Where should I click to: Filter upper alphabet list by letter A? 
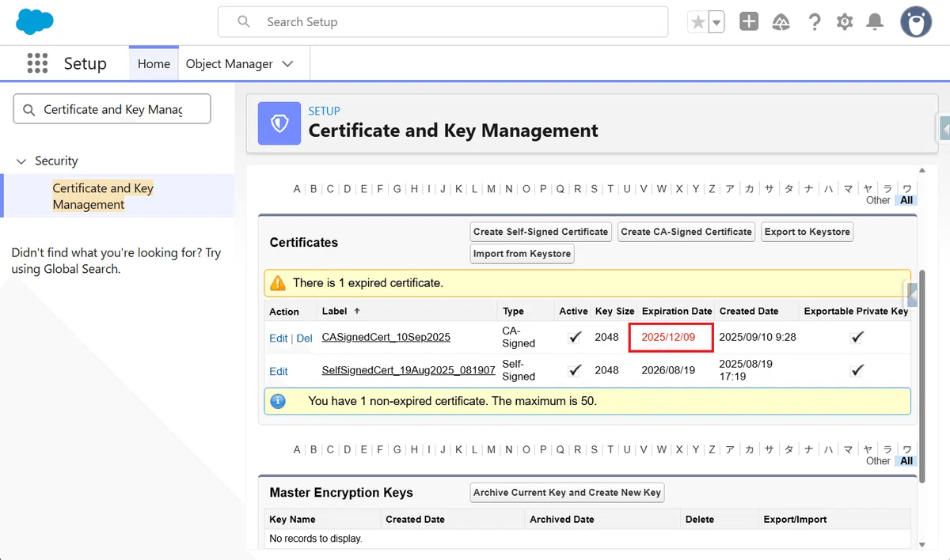coord(297,189)
